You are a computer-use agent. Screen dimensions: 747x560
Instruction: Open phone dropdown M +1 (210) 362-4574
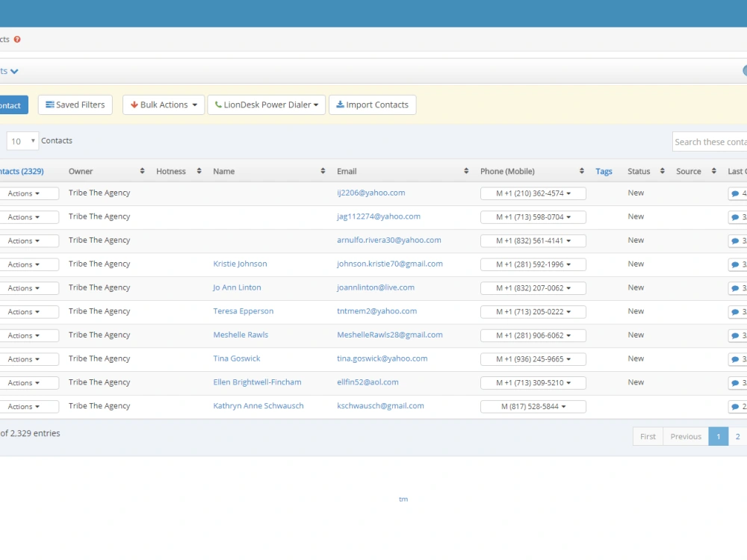[x=533, y=193]
